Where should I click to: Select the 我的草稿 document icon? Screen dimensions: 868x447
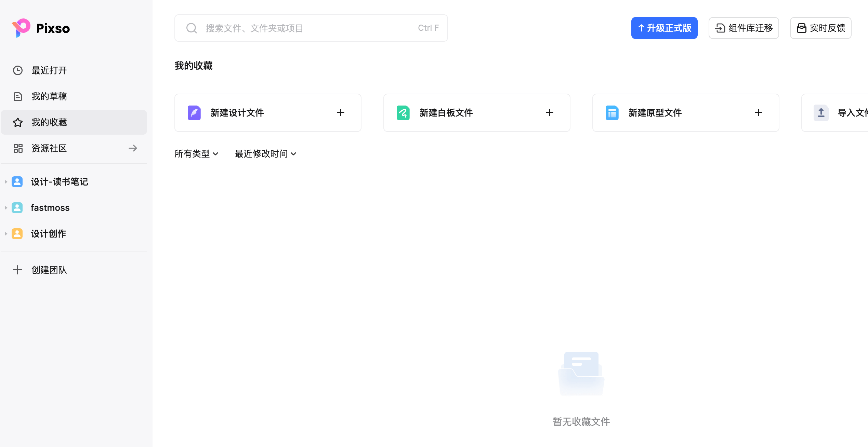point(18,96)
